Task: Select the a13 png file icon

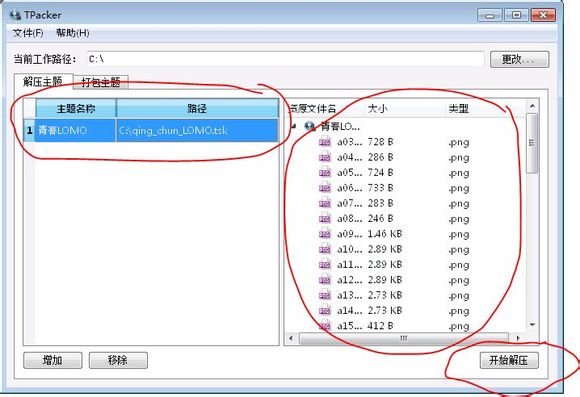Action: [325, 295]
